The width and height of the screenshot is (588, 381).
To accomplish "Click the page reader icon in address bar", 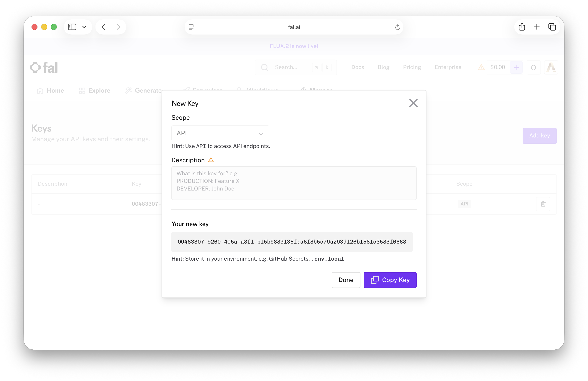I will click(191, 27).
